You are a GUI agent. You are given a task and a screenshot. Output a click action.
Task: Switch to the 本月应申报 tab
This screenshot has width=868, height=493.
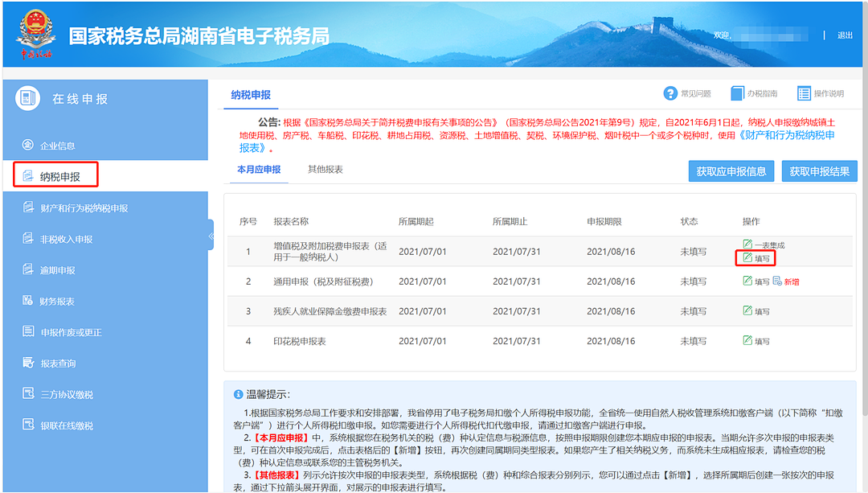[259, 170]
